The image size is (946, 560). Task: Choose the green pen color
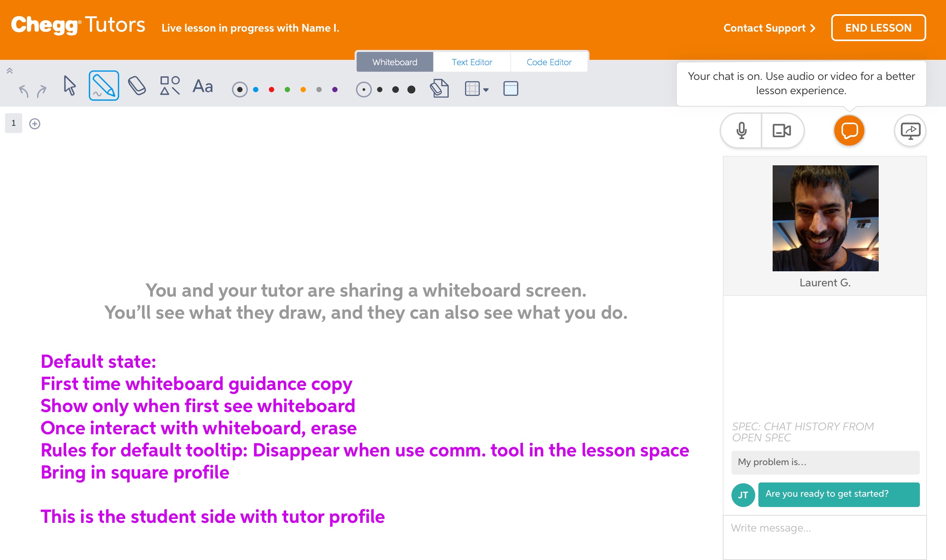[x=287, y=90]
